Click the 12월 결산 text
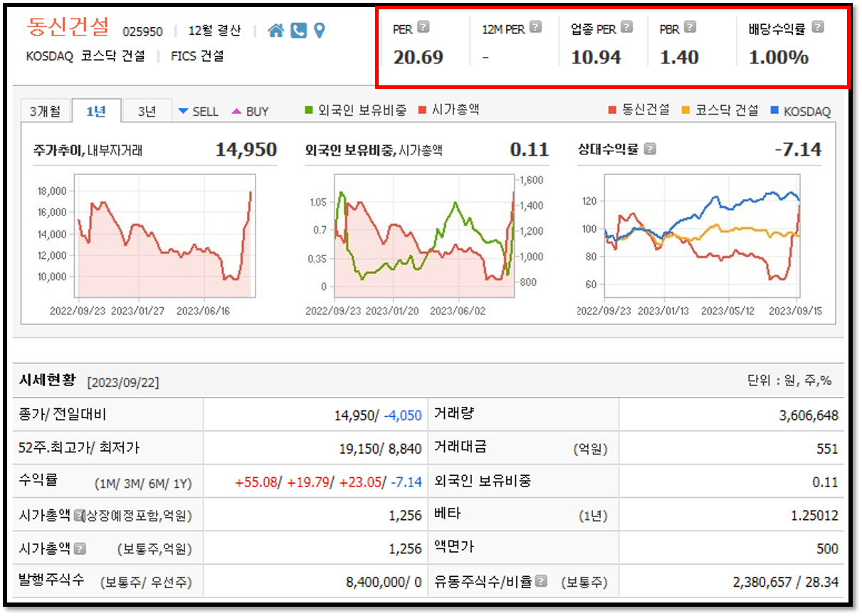This screenshot has width=862, height=616. (214, 31)
